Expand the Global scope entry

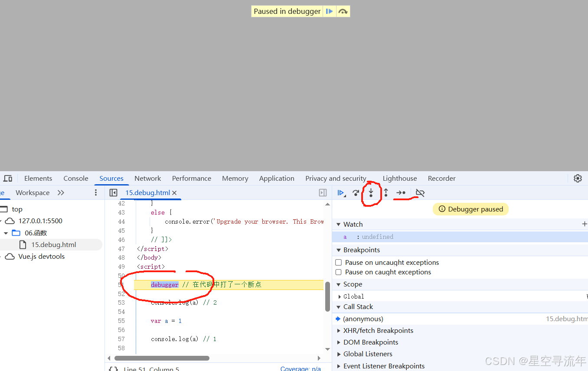[x=340, y=296]
